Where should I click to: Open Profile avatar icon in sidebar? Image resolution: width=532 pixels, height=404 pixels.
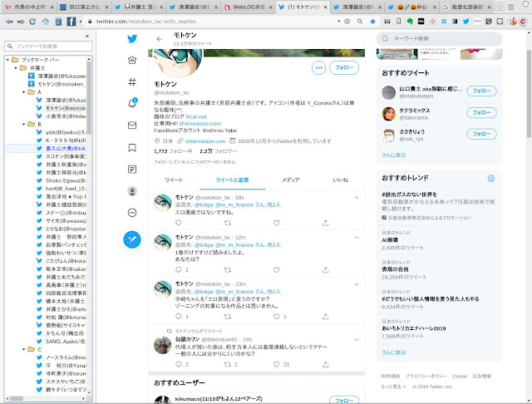coord(132,191)
